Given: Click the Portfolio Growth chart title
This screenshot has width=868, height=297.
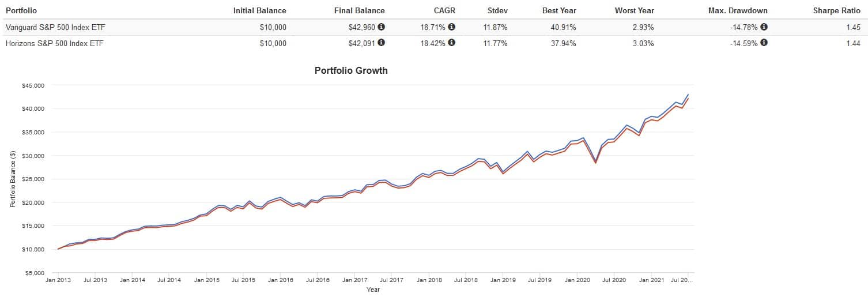Looking at the screenshot, I should (351, 71).
